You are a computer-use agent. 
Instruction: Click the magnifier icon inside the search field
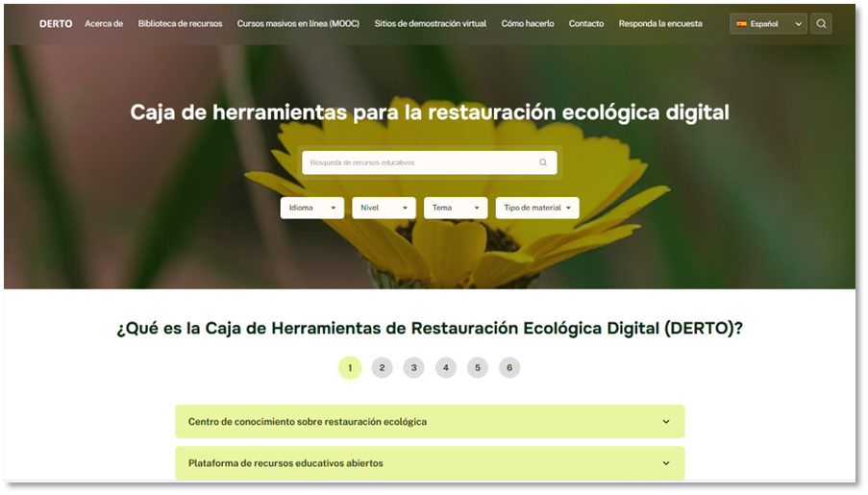(543, 162)
